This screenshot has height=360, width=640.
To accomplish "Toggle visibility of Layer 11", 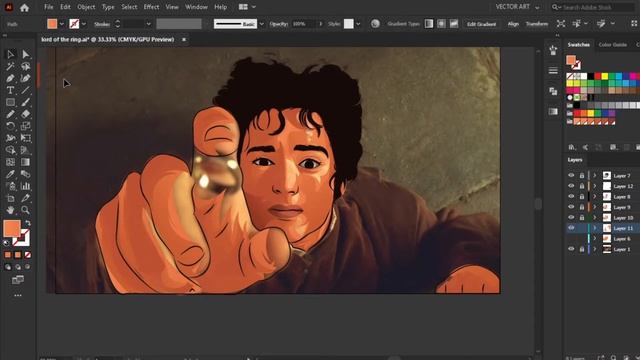I will tap(571, 228).
